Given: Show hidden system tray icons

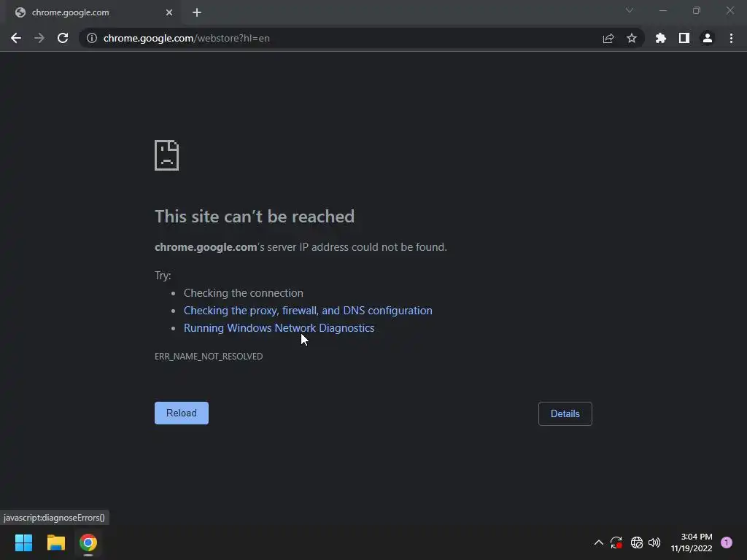Looking at the screenshot, I should click(x=599, y=542).
